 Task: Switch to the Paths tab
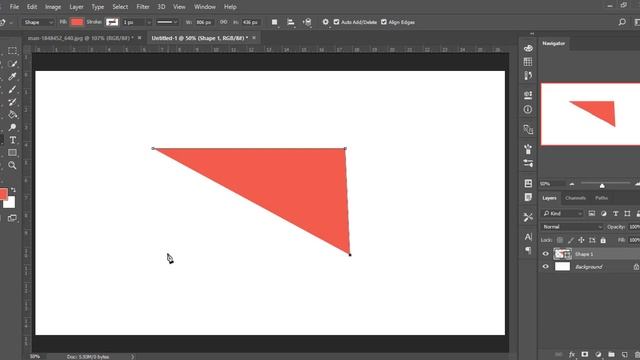[x=602, y=198]
